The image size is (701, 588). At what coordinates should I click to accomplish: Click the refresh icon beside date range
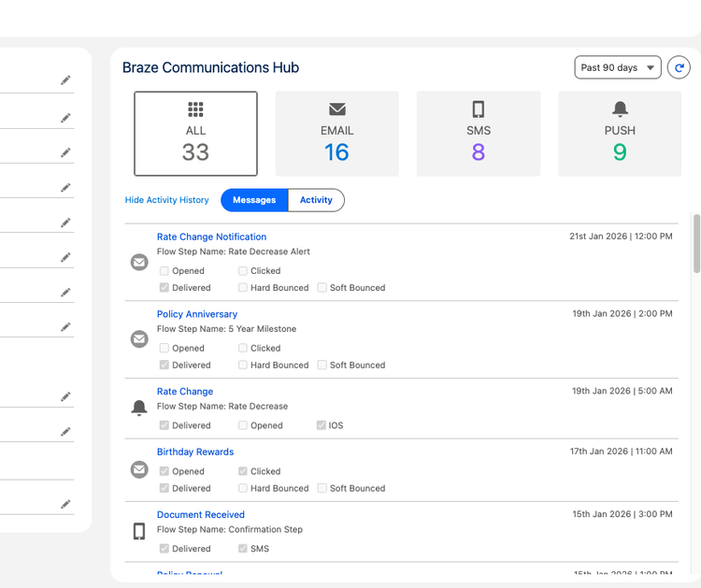[x=679, y=68]
